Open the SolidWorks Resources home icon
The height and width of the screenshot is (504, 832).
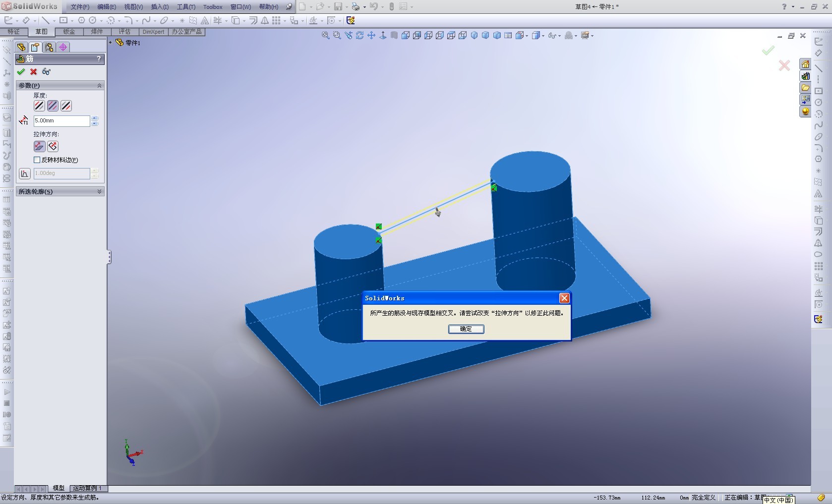pyautogui.click(x=805, y=64)
